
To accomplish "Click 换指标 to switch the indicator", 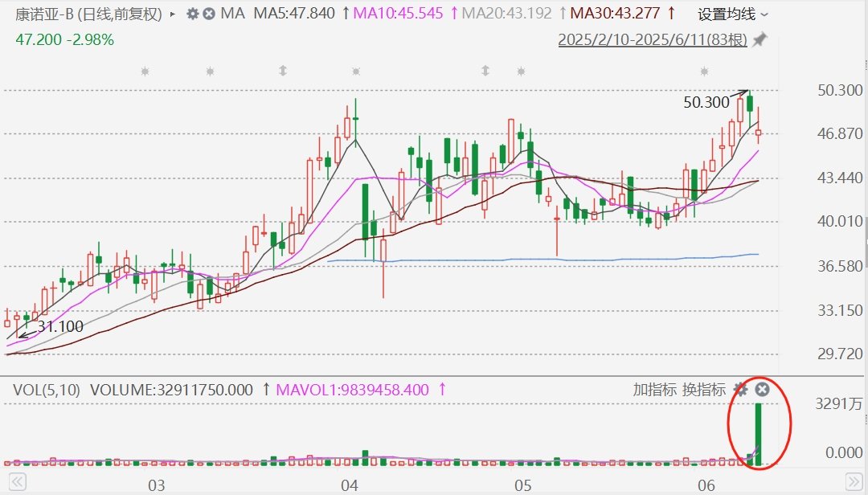I will coord(704,390).
